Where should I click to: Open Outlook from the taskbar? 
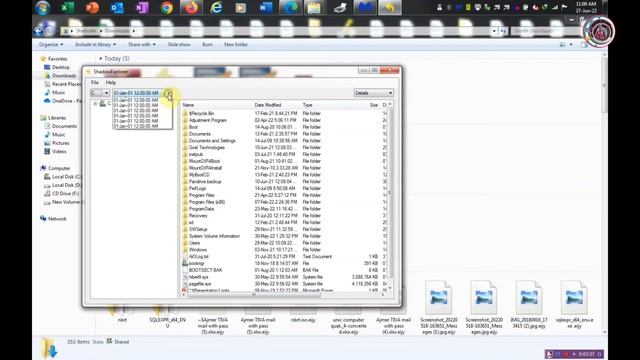click(117, 7)
